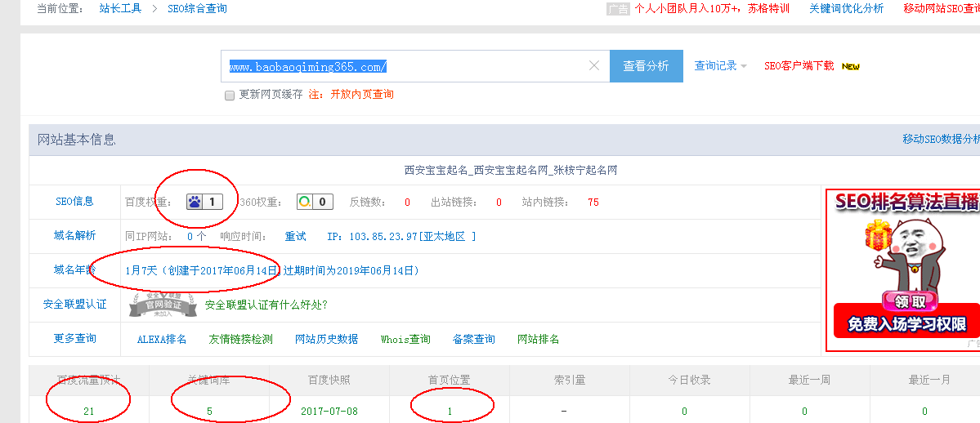Click the 最近一月 value 0
Viewport: 980px width, 423px height.
point(924,411)
